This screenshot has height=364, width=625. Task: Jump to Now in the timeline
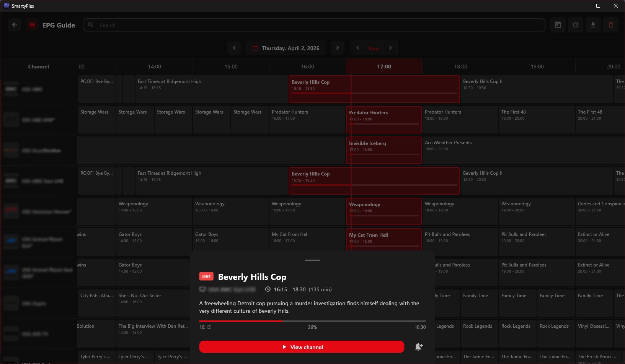(x=374, y=48)
